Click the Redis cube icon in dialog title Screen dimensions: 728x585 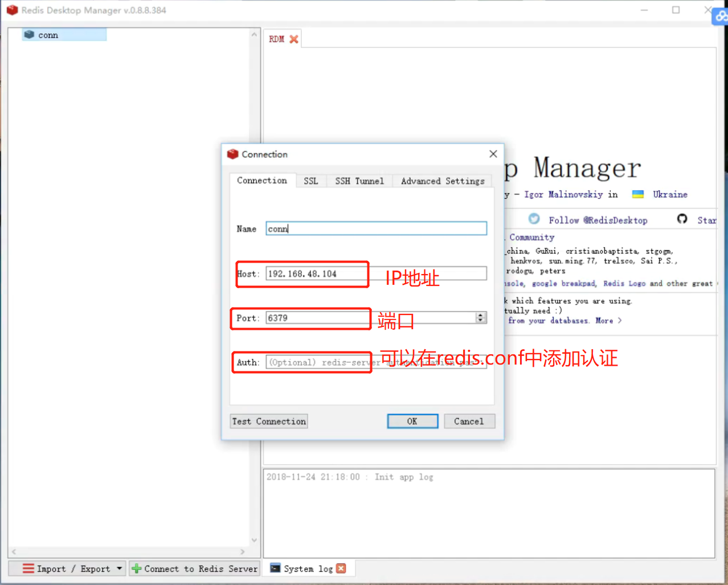[232, 154]
